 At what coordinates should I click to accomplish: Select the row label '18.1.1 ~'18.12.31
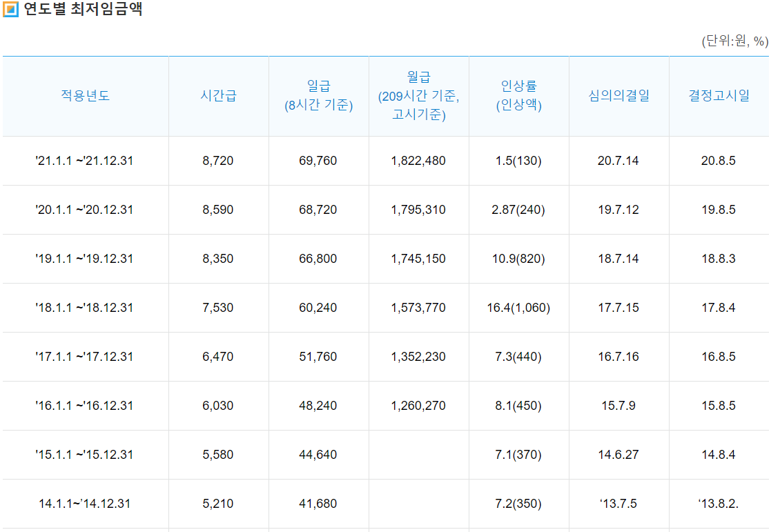coord(85,308)
